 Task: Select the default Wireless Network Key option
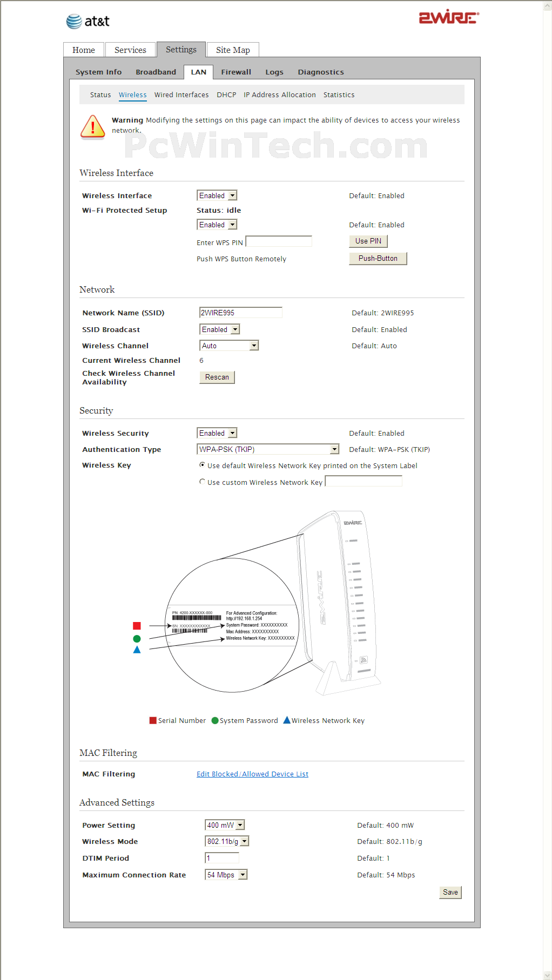pyautogui.click(x=202, y=465)
